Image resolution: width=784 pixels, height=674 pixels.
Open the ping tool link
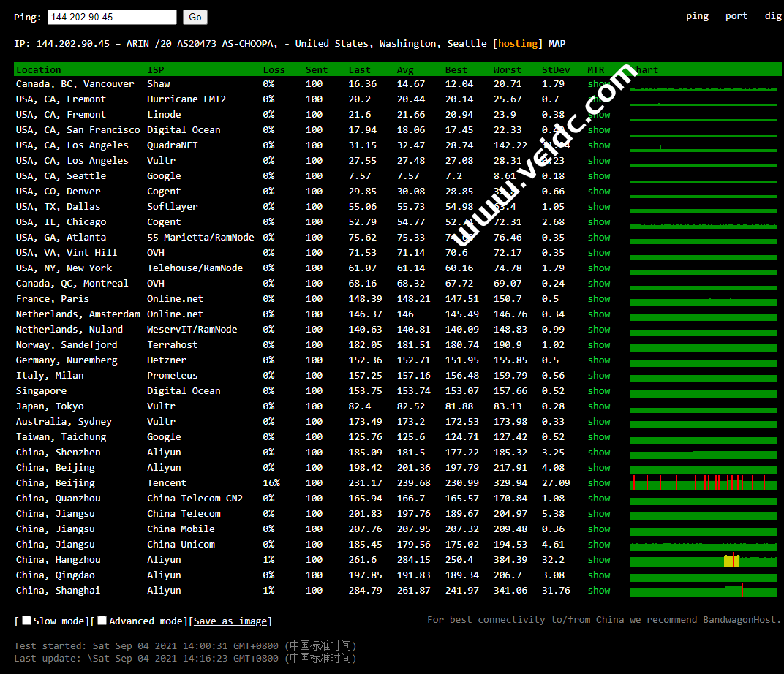pos(697,16)
